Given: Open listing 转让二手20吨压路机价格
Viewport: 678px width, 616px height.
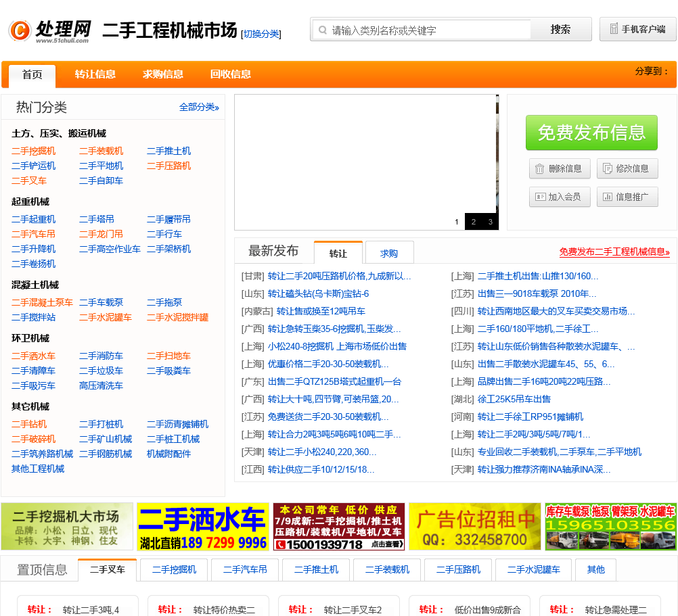Looking at the screenshot, I should (x=340, y=276).
